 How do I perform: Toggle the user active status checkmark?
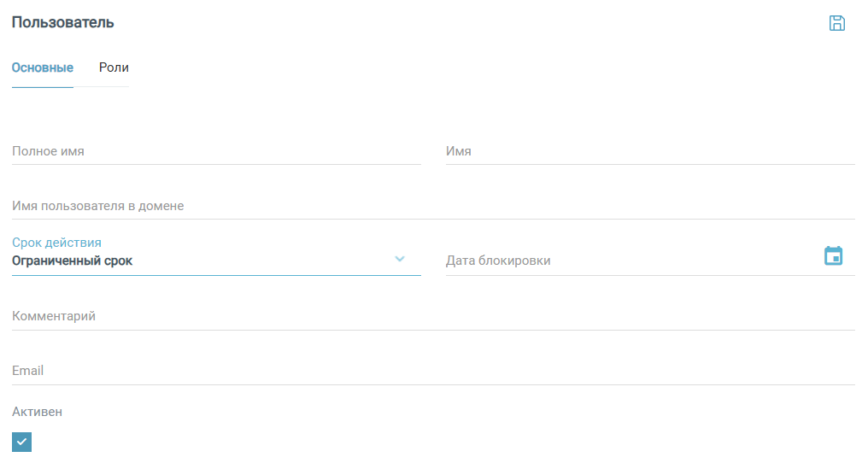click(x=21, y=442)
